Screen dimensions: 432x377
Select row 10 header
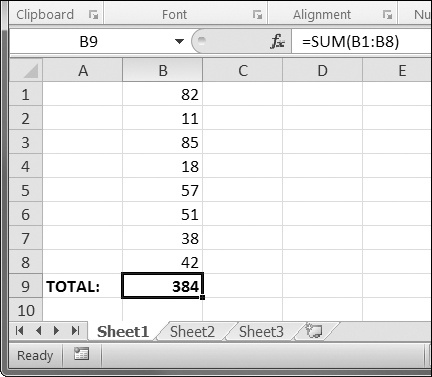pyautogui.click(x=26, y=310)
